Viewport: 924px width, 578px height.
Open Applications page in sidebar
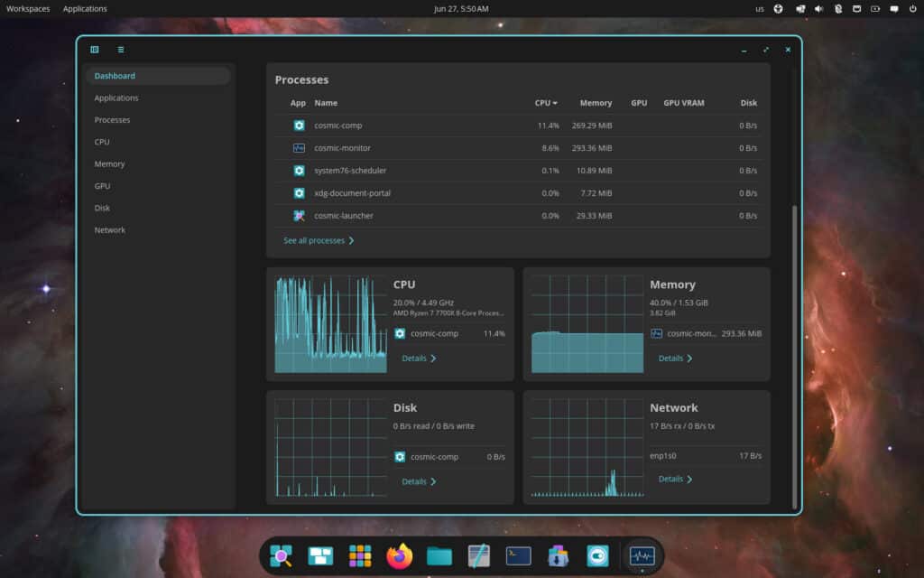point(158,98)
